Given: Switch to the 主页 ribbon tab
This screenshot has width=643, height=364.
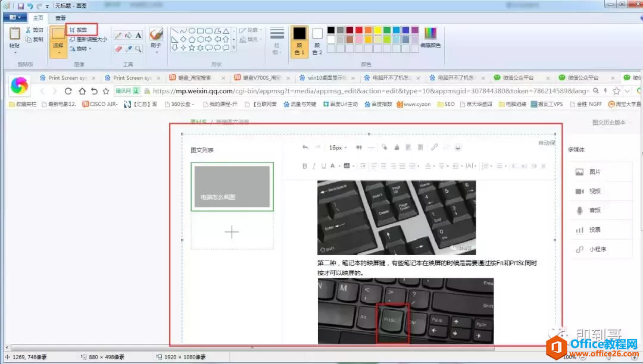Looking at the screenshot, I should [x=38, y=18].
